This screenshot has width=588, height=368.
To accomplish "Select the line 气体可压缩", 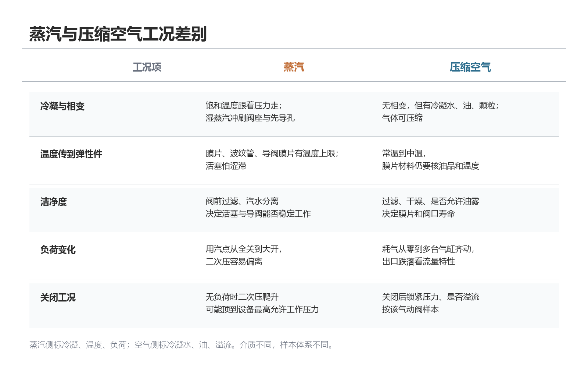I will pyautogui.click(x=402, y=118).
